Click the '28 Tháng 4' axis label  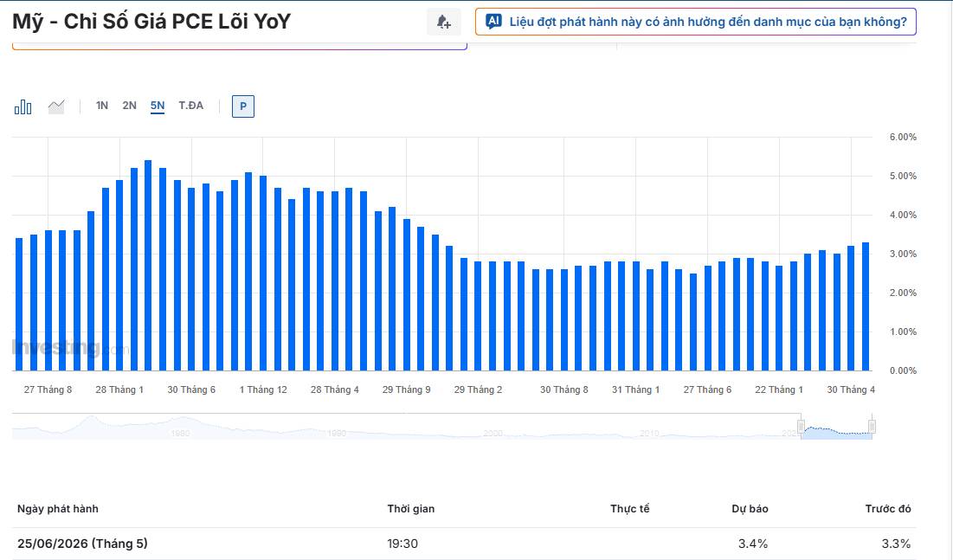(x=335, y=389)
